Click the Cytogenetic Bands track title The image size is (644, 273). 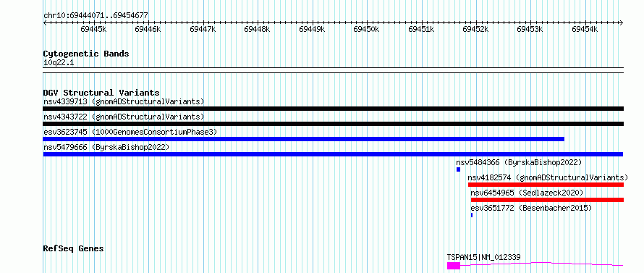coord(86,54)
